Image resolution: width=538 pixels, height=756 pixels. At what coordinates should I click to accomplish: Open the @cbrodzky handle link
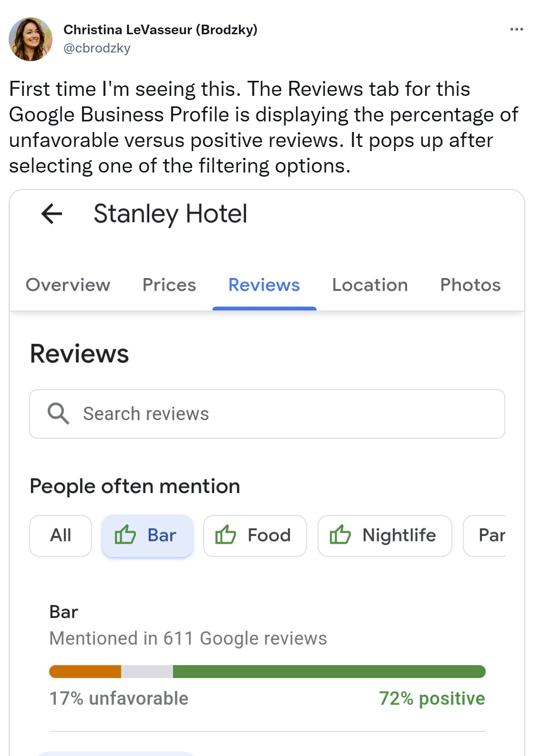point(97,48)
